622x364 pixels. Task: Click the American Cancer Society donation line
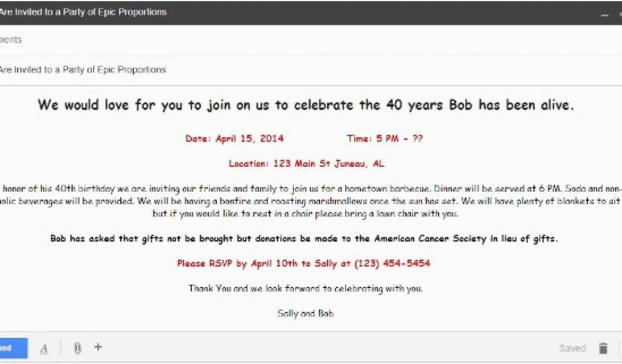(x=304, y=238)
